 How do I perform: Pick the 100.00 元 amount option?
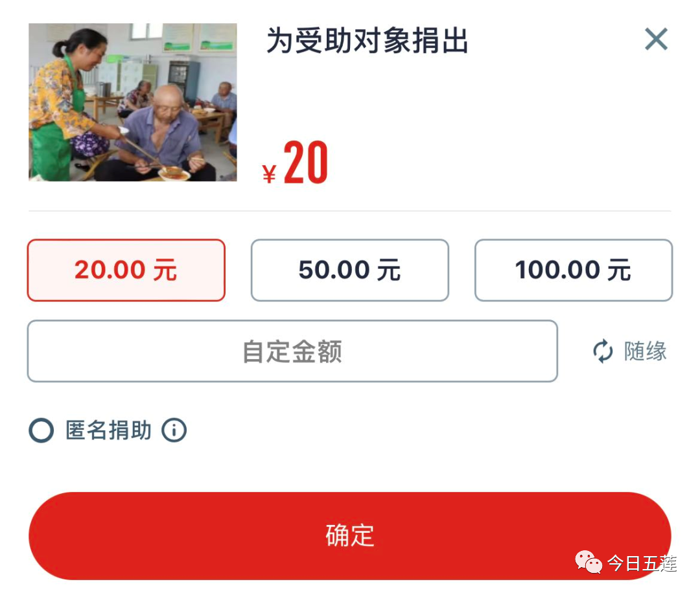pyautogui.click(x=574, y=270)
